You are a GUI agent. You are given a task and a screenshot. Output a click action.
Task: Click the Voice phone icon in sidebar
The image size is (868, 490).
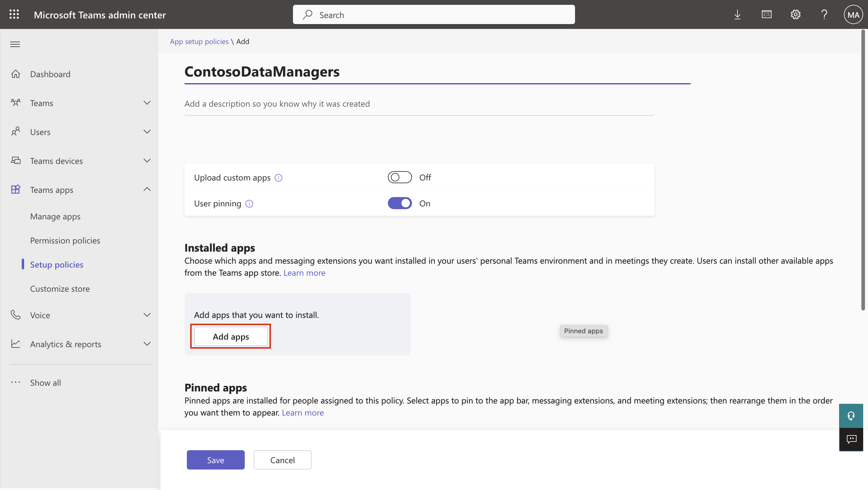(16, 315)
